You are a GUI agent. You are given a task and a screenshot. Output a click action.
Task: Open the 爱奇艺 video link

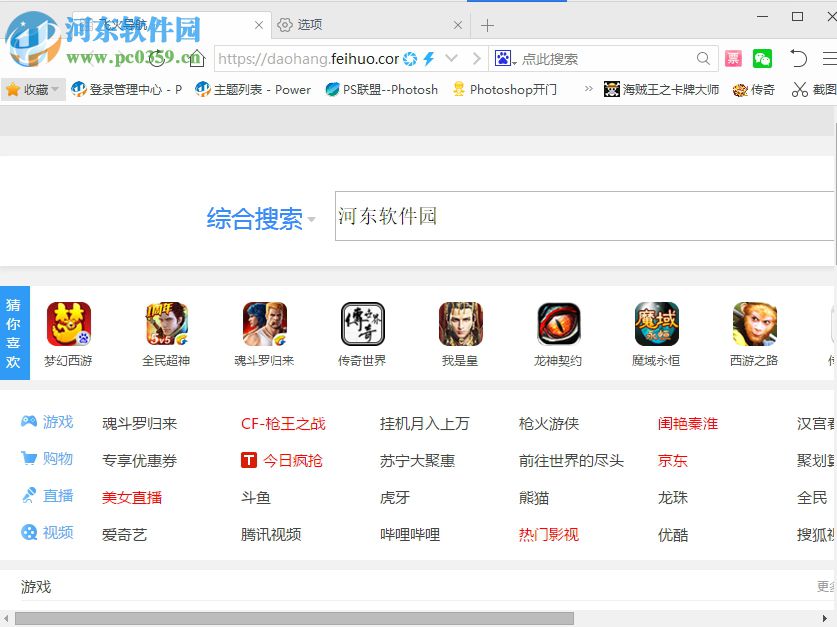tap(124, 534)
